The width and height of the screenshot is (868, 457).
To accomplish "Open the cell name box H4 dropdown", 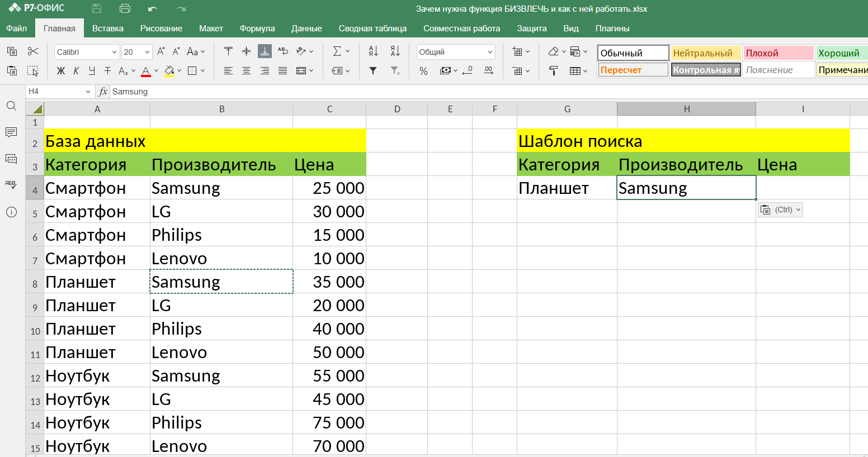I will click(88, 92).
